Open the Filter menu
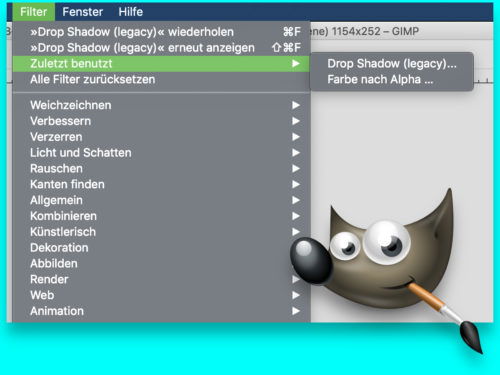The width and height of the screenshot is (500, 375). coord(33,12)
